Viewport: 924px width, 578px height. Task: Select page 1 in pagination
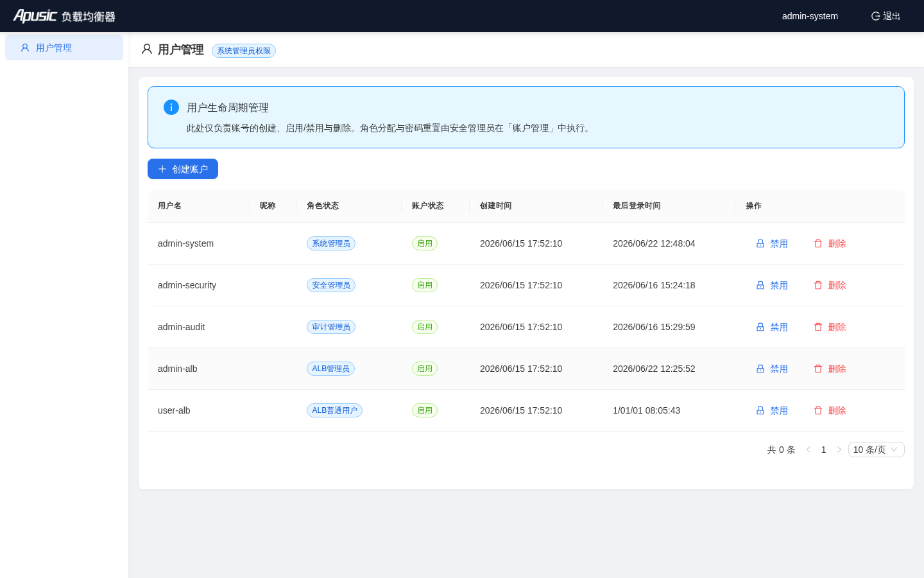pyautogui.click(x=824, y=450)
